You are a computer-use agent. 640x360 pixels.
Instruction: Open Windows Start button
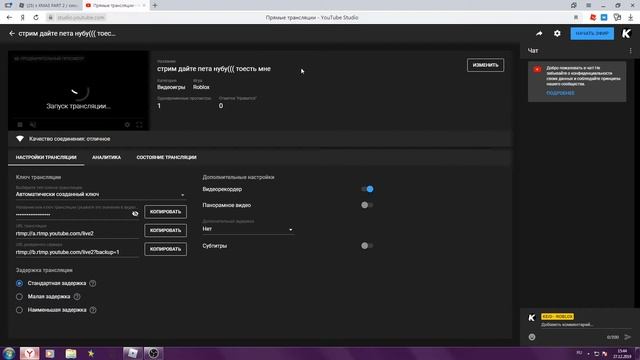pos(8,353)
